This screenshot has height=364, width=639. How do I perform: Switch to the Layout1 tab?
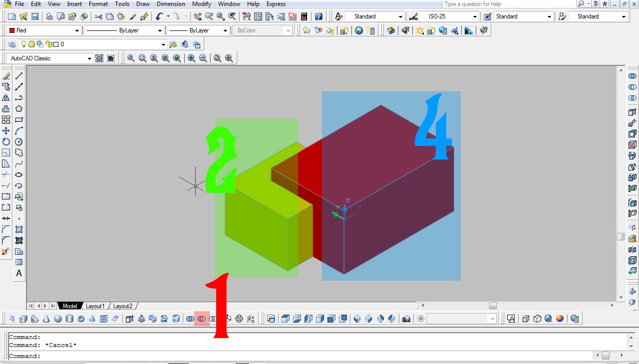coord(95,306)
